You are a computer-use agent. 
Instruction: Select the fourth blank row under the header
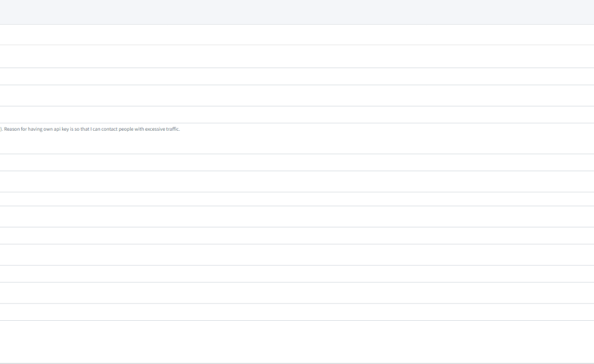pyautogui.click(x=297, y=96)
